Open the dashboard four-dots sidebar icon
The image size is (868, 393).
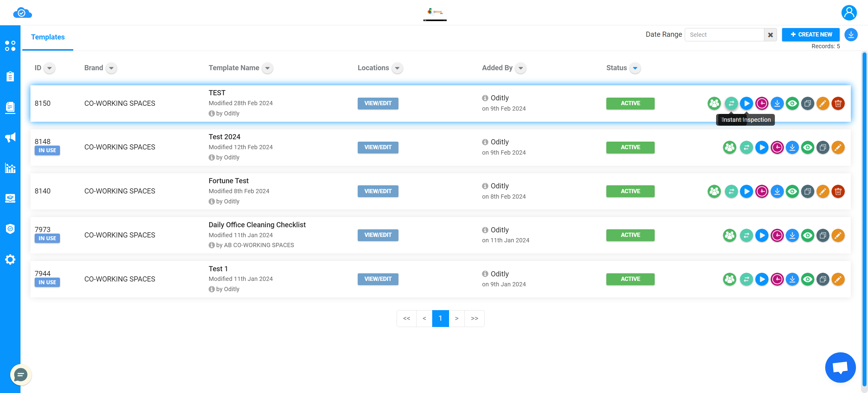10,46
